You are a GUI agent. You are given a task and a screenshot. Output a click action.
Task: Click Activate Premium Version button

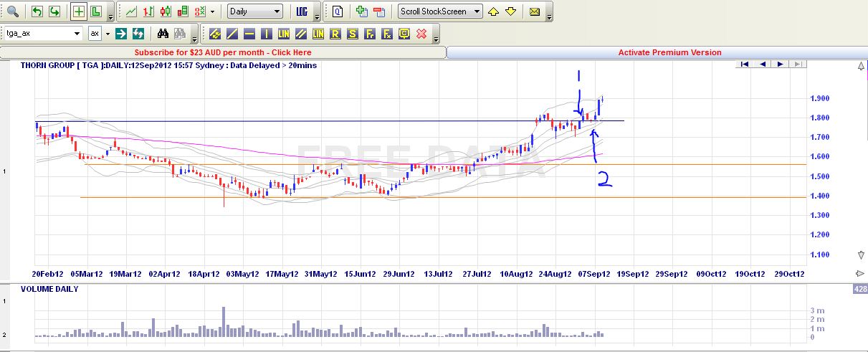(670, 52)
